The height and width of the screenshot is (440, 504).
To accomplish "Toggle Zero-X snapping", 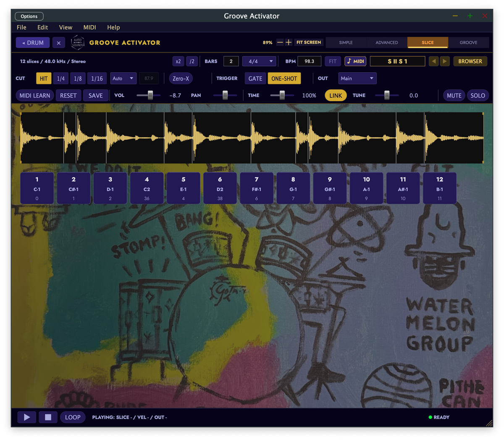I will (181, 79).
